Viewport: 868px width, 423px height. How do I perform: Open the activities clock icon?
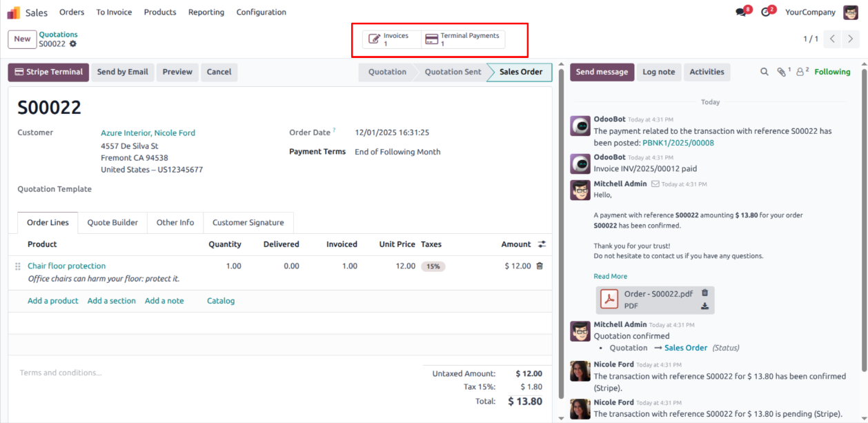(766, 12)
